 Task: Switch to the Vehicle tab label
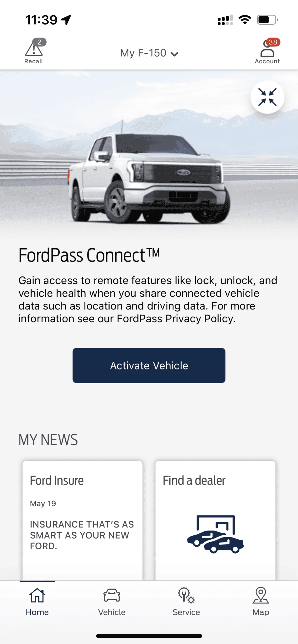(112, 612)
